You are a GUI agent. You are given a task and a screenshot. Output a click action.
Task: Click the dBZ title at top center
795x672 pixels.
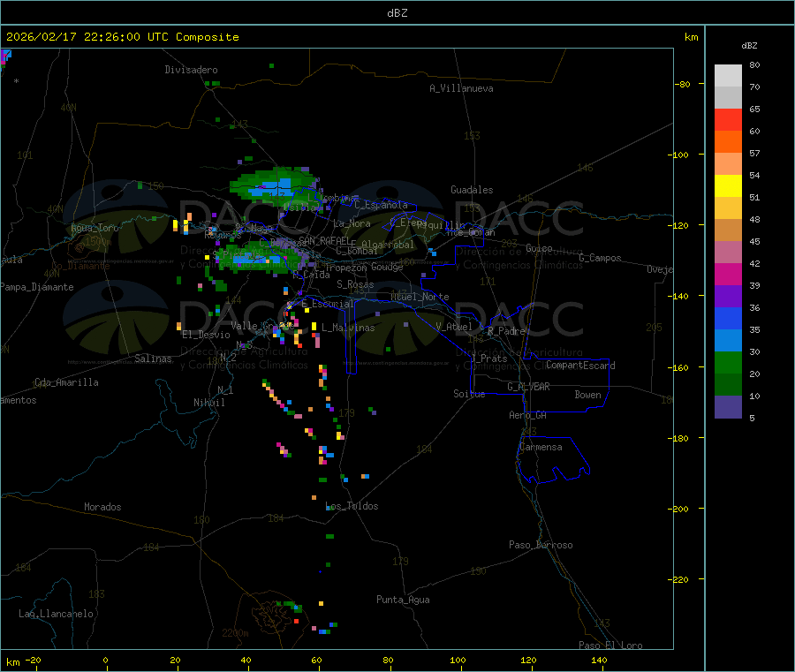[397, 12]
